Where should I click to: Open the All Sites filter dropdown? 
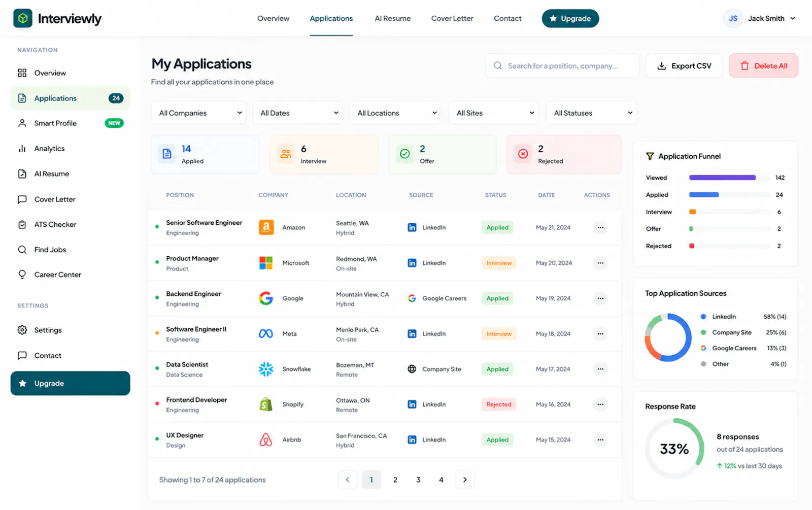click(494, 113)
